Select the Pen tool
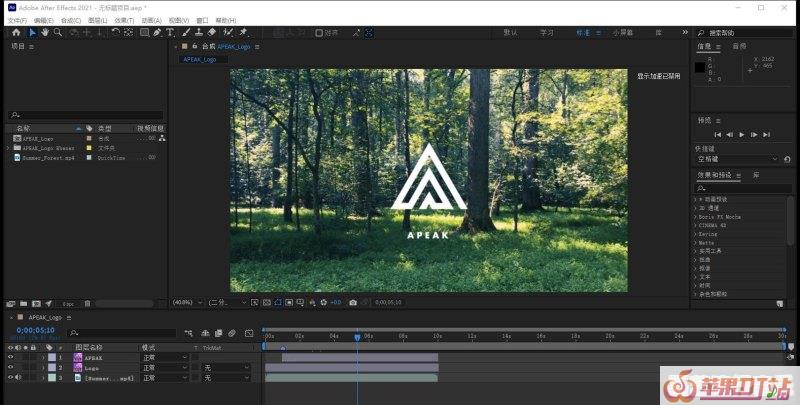The width and height of the screenshot is (800, 405). click(x=157, y=32)
